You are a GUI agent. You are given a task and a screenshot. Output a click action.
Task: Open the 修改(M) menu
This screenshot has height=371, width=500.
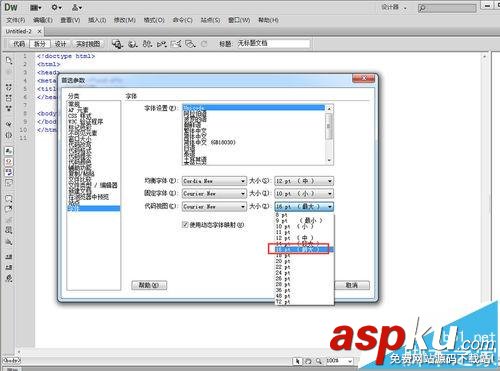[x=125, y=20]
